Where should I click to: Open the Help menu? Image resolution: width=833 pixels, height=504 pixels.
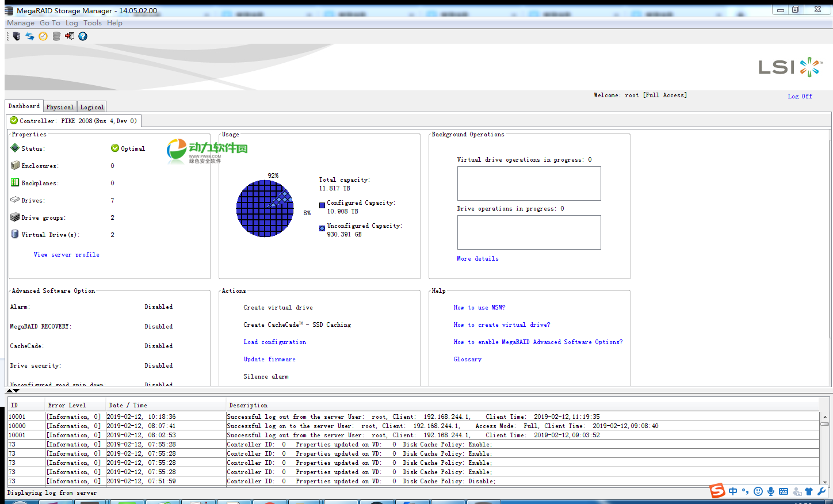click(114, 23)
